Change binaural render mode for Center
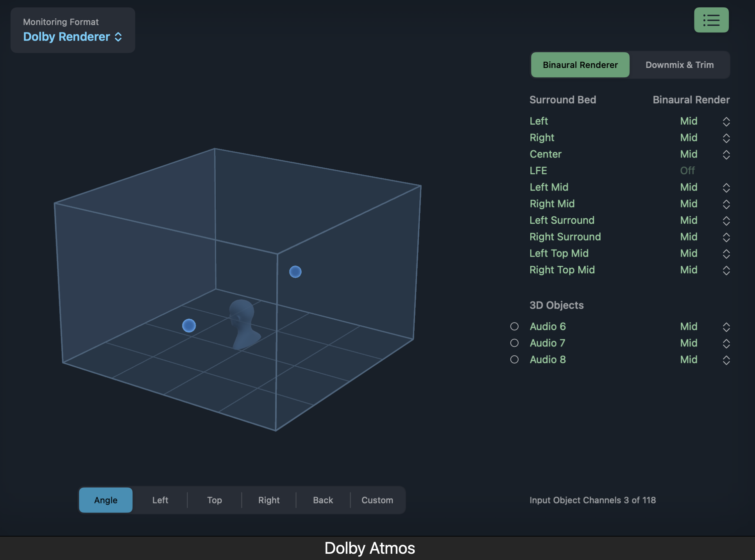The image size is (755, 560). pyautogui.click(x=726, y=155)
